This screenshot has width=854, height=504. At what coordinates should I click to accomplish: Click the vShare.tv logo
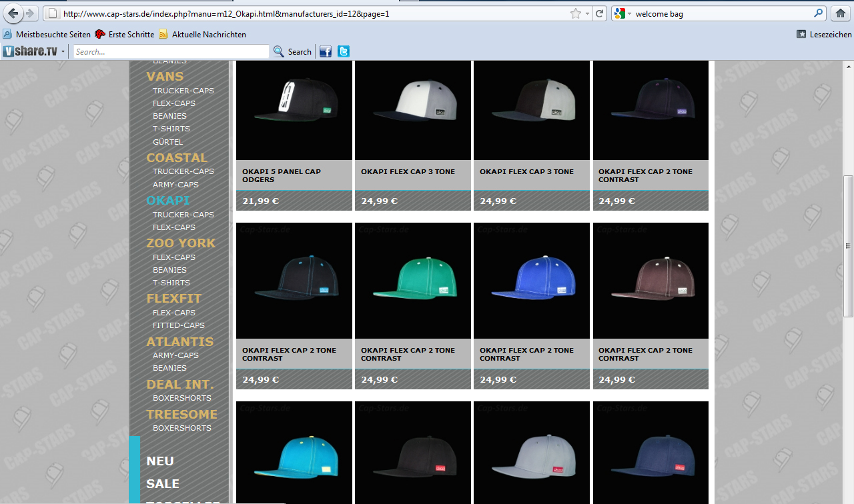[x=30, y=51]
